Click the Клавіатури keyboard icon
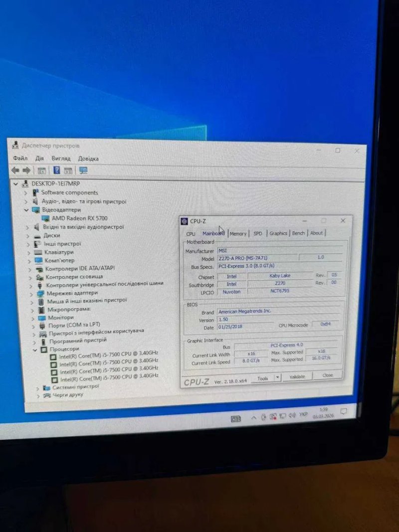The width and height of the screenshot is (399, 532). click(x=38, y=252)
